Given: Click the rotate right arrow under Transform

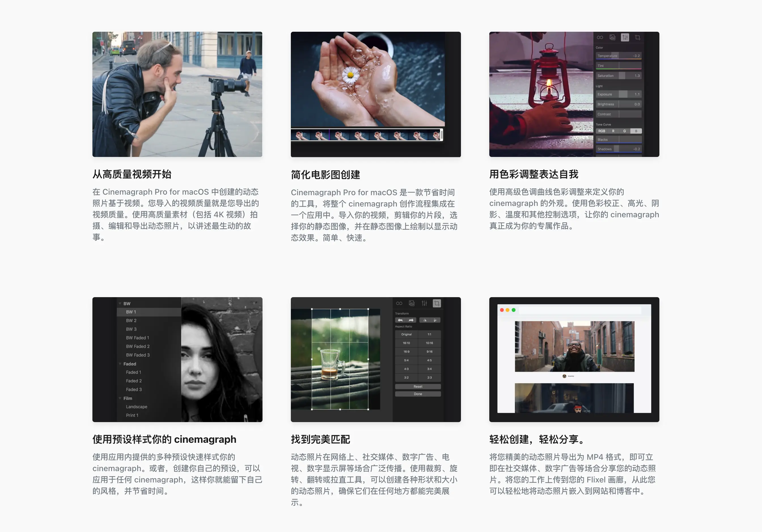Looking at the screenshot, I should (x=411, y=320).
